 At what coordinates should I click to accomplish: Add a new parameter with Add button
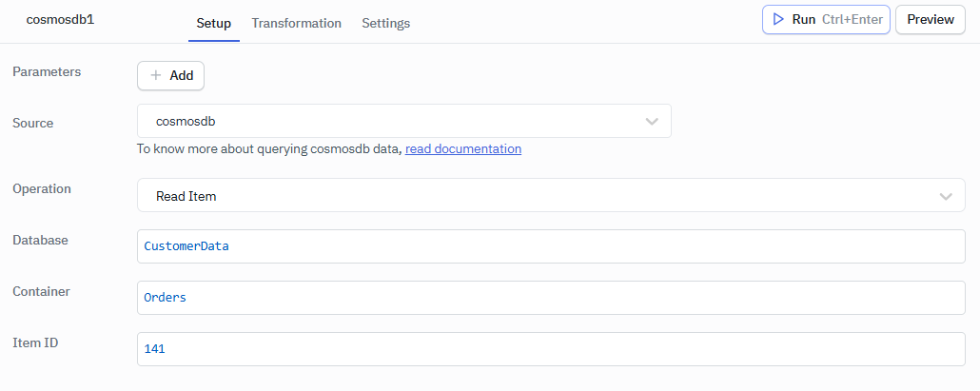[171, 76]
